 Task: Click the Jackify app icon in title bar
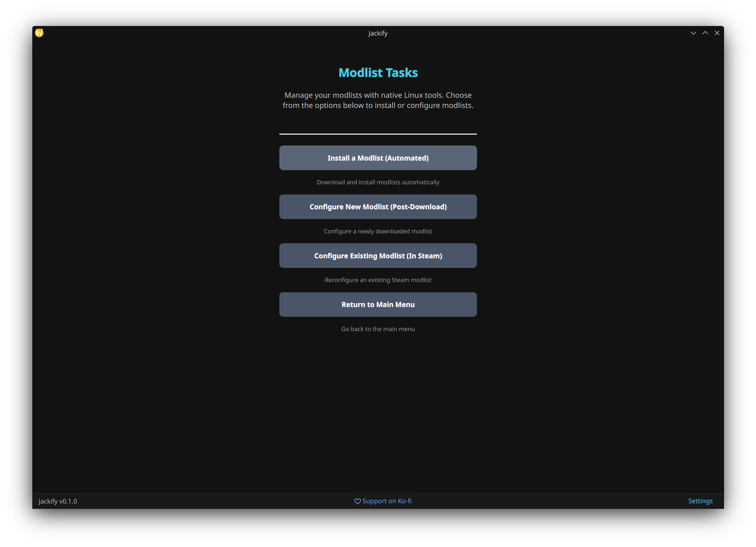[39, 33]
